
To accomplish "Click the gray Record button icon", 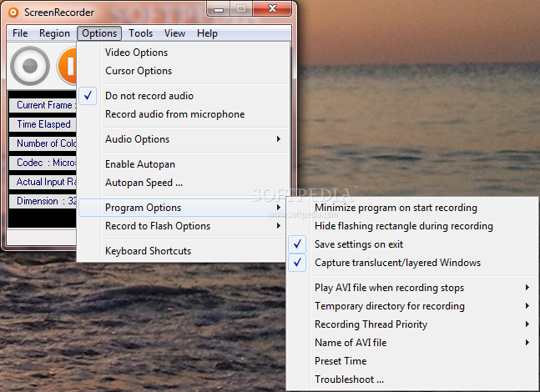I will pyautogui.click(x=30, y=66).
